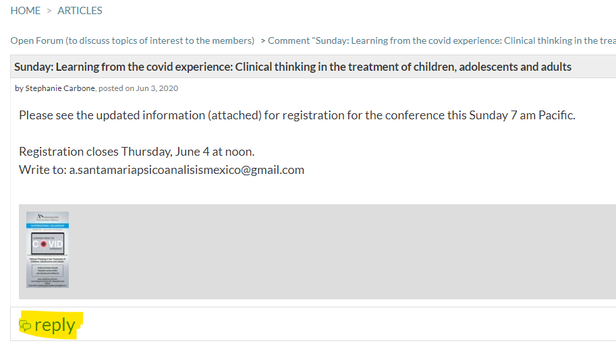Click the arrow separator between HOME and ARTICLES
Image resolution: width=616 pixels, height=364 pixels.
[49, 11]
